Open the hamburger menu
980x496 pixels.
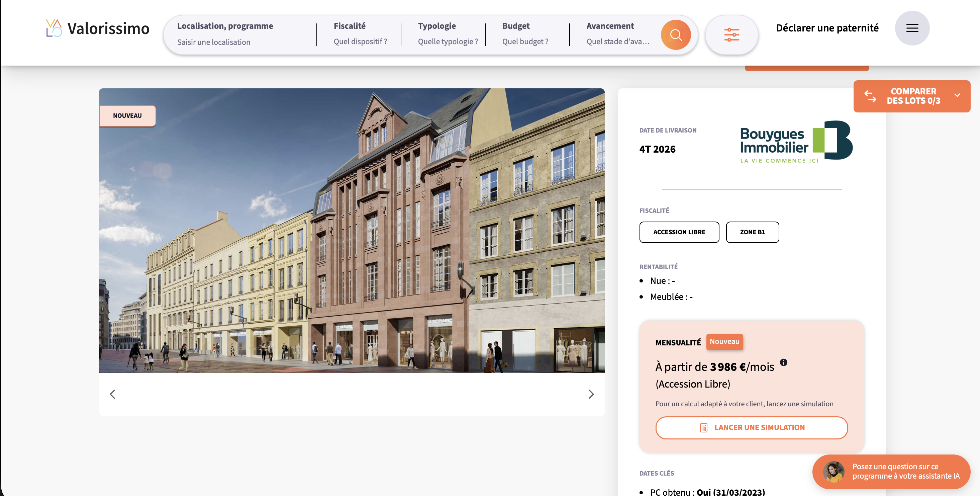click(912, 28)
